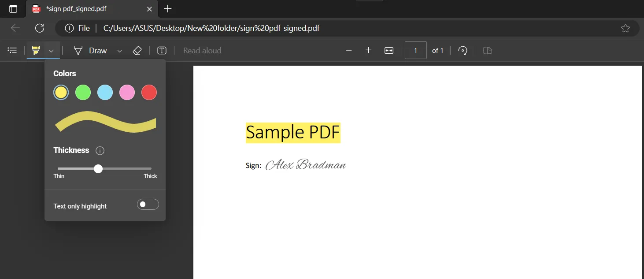Click the page number input field
The height and width of the screenshot is (279, 644).
[x=415, y=50]
